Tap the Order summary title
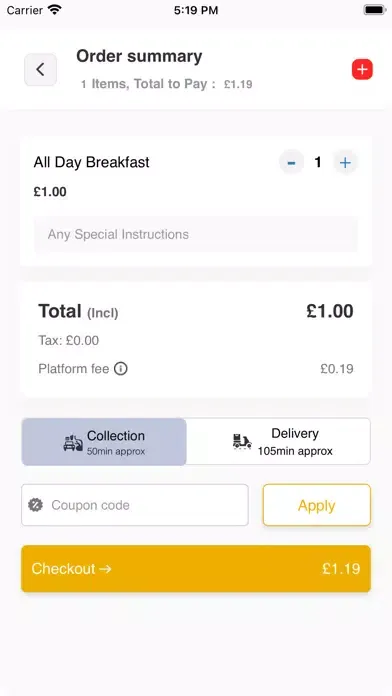392x696 pixels. click(x=139, y=56)
